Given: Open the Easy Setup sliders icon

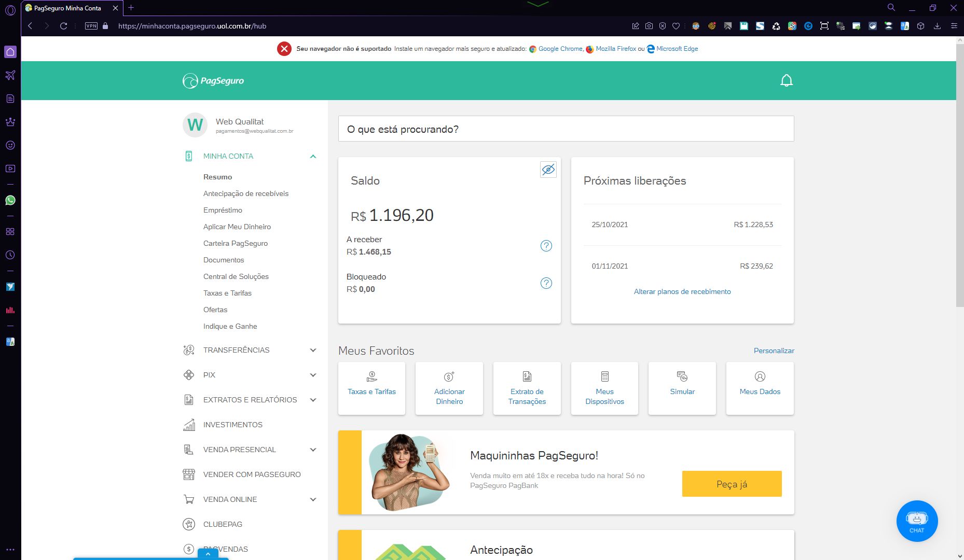Looking at the screenshot, I should coord(954,26).
